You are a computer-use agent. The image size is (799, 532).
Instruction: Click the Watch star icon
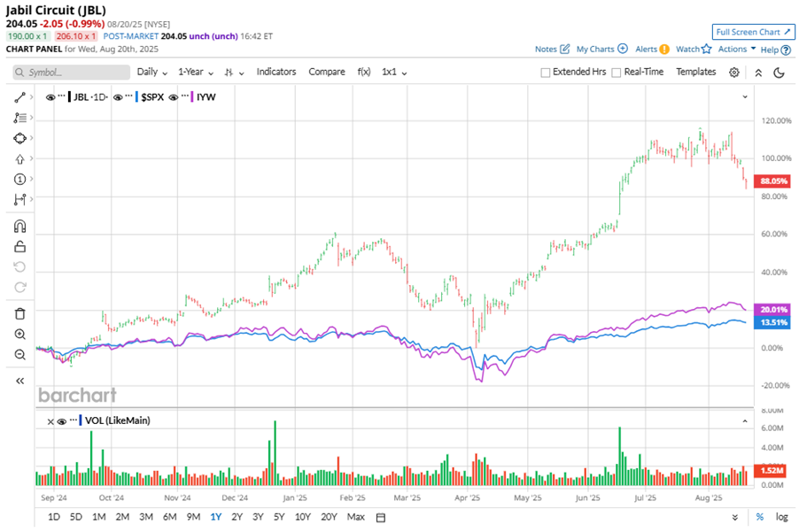click(x=706, y=49)
